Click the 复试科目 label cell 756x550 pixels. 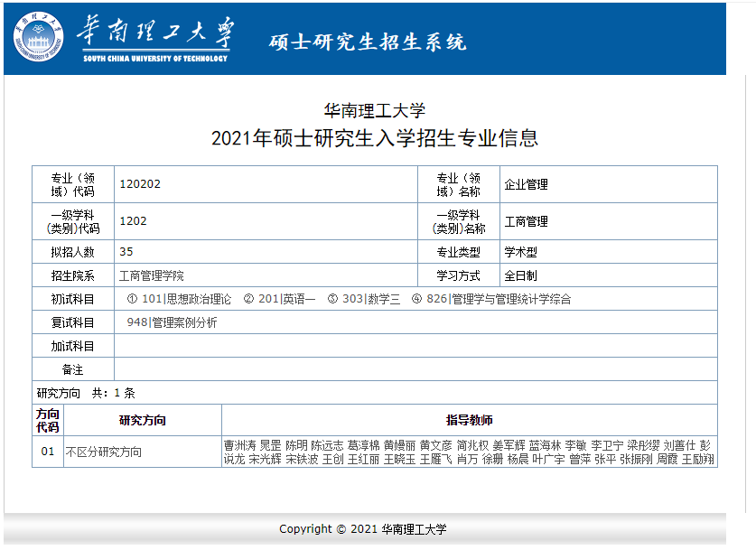[x=73, y=322]
